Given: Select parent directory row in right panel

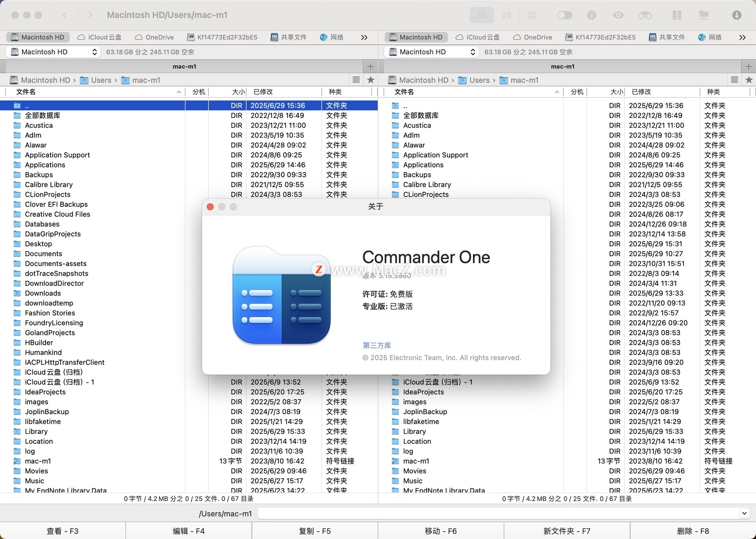Looking at the screenshot, I should (x=567, y=106).
